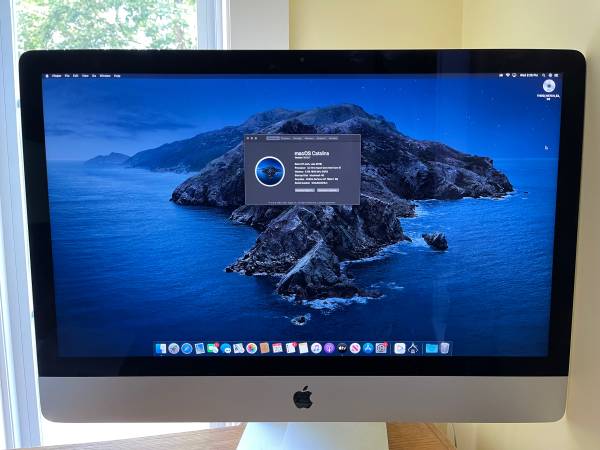This screenshot has height=450, width=600.
Task: Launch Safari from the dock
Action: (x=187, y=348)
